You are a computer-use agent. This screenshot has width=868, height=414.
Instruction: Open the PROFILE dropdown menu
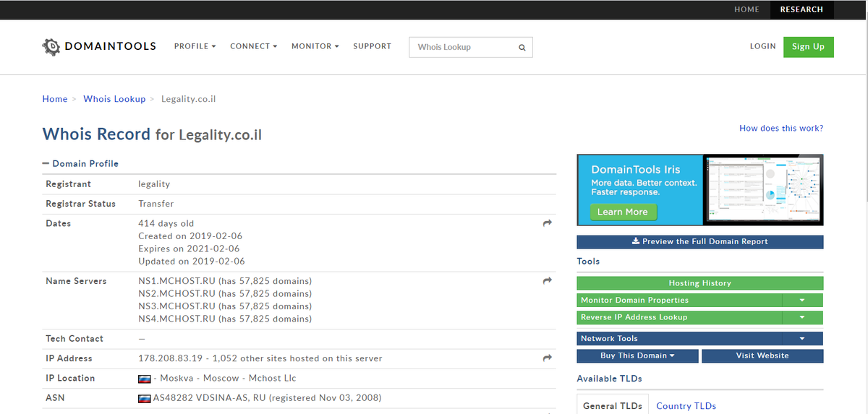click(x=195, y=46)
